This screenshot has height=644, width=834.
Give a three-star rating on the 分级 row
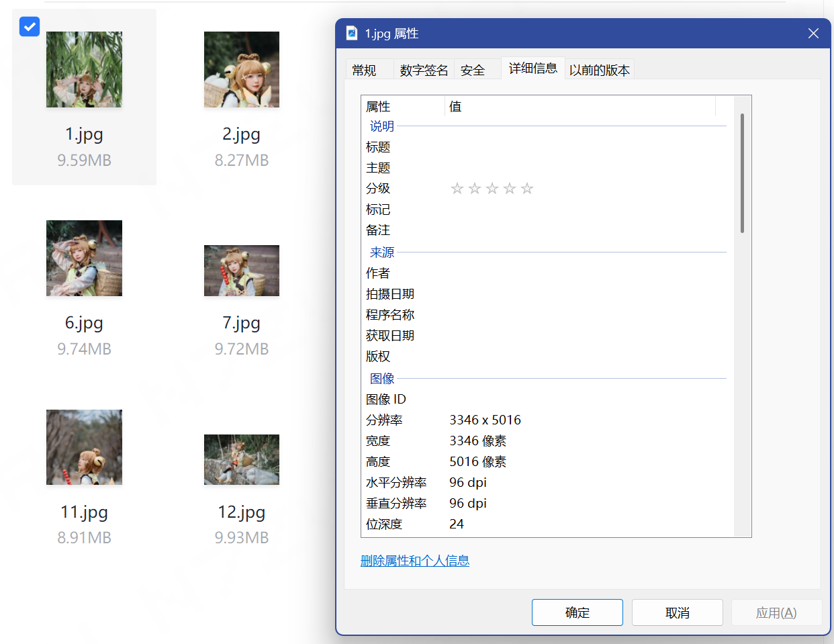point(492,189)
